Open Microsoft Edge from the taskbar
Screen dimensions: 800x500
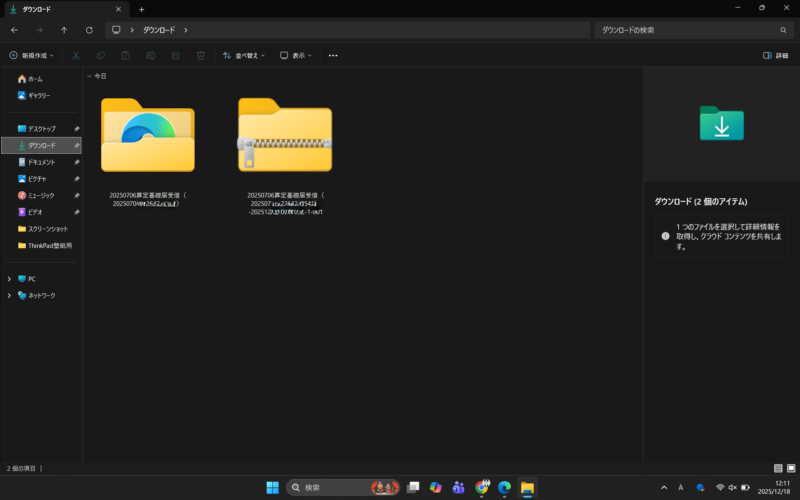coord(505,487)
